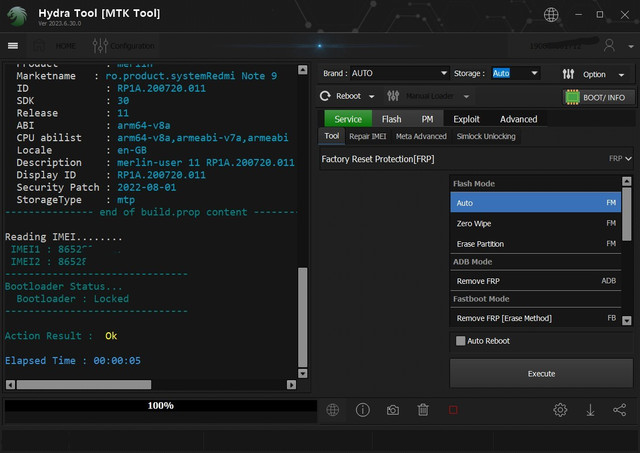Switch to the Flash tab
This screenshot has height=453, width=640.
(x=391, y=119)
